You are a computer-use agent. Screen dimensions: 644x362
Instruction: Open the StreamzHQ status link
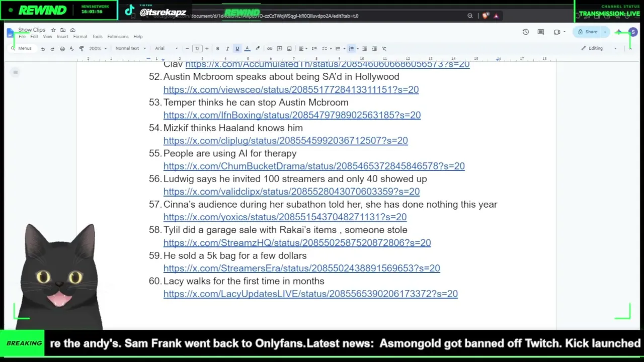pyautogui.click(x=297, y=243)
